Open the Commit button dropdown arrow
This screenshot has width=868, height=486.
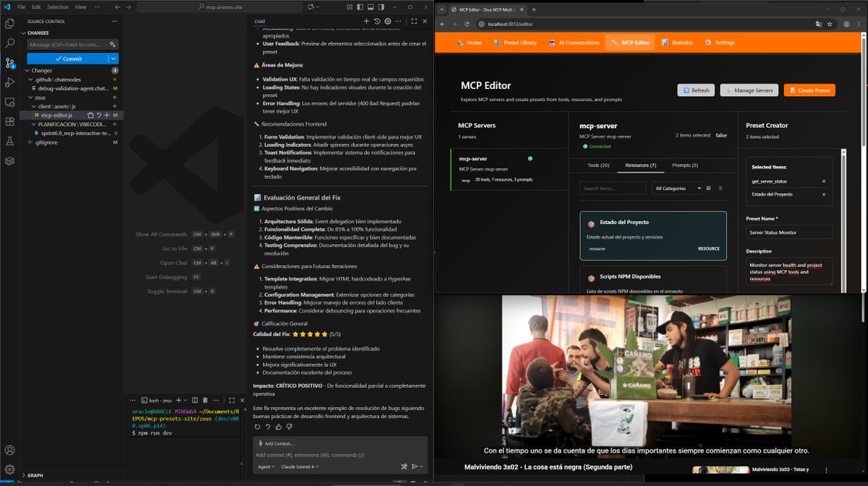coord(114,59)
